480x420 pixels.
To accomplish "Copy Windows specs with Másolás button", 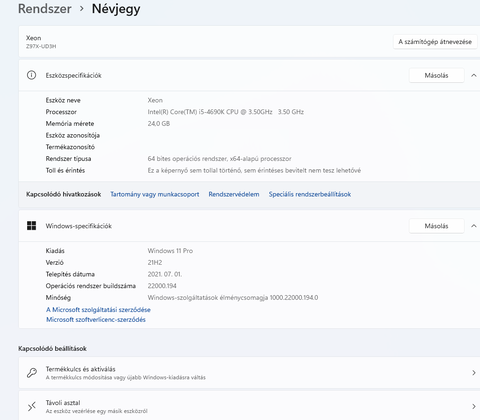I will [436, 226].
